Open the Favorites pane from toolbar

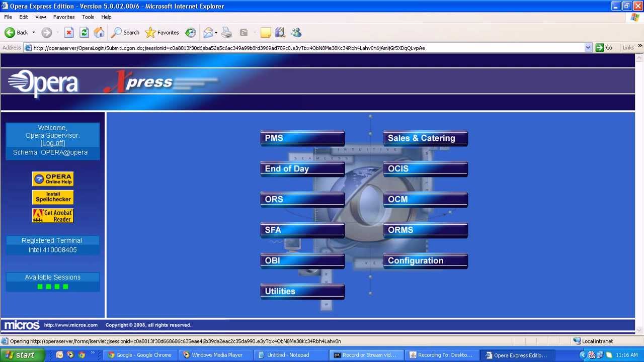click(x=162, y=33)
